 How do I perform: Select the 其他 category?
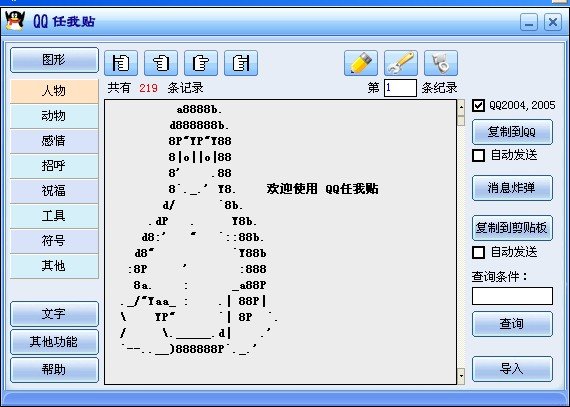(x=55, y=266)
